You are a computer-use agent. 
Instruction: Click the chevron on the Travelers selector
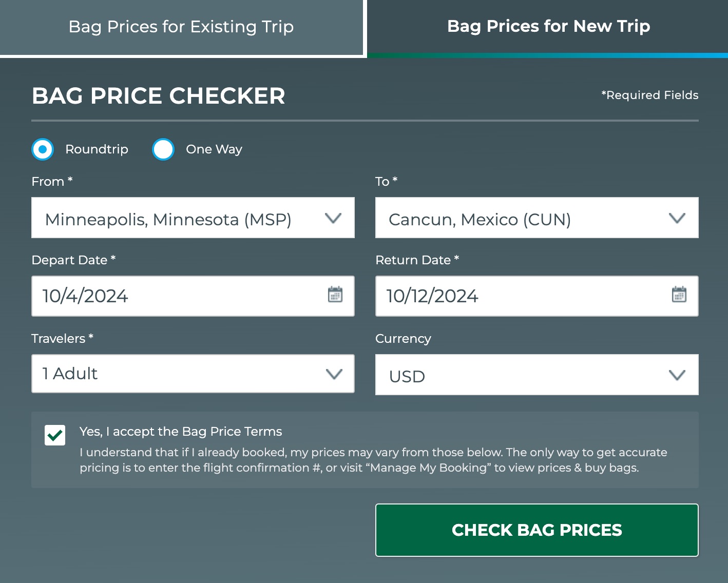click(x=334, y=374)
